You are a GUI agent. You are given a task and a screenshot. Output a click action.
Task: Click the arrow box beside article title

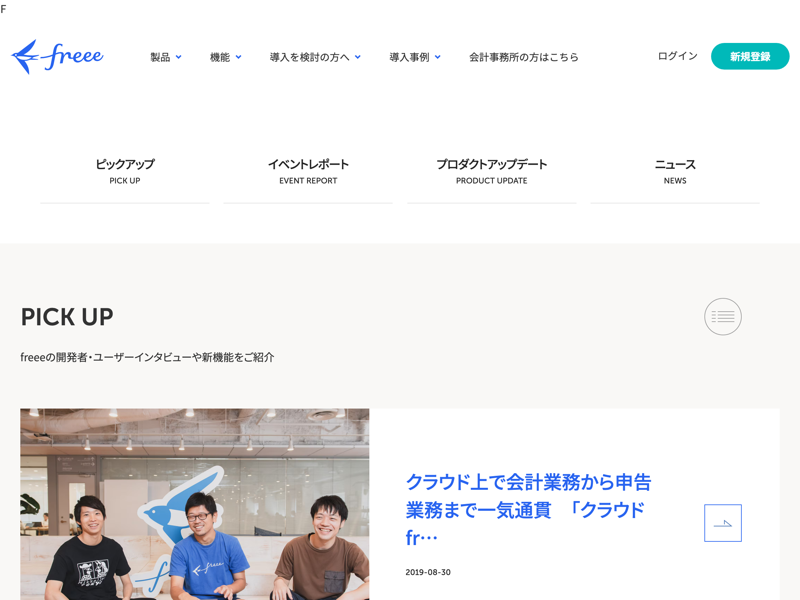click(722, 523)
